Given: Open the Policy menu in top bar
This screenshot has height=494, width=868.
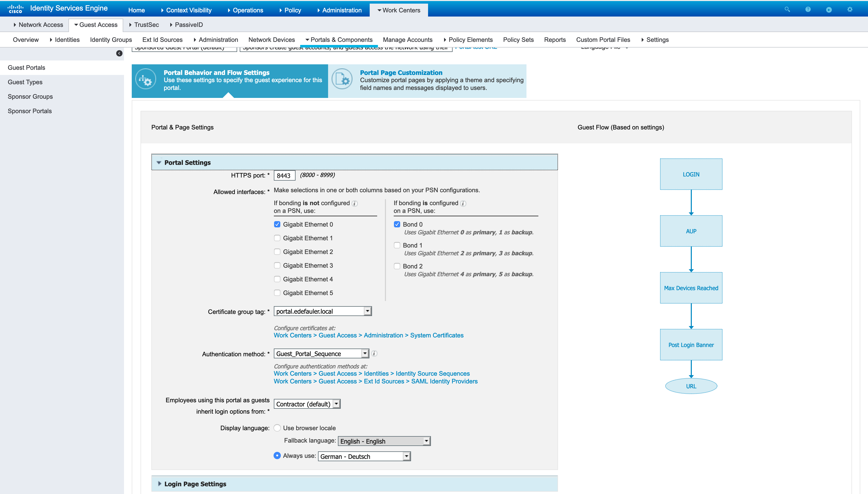Looking at the screenshot, I should [x=290, y=10].
